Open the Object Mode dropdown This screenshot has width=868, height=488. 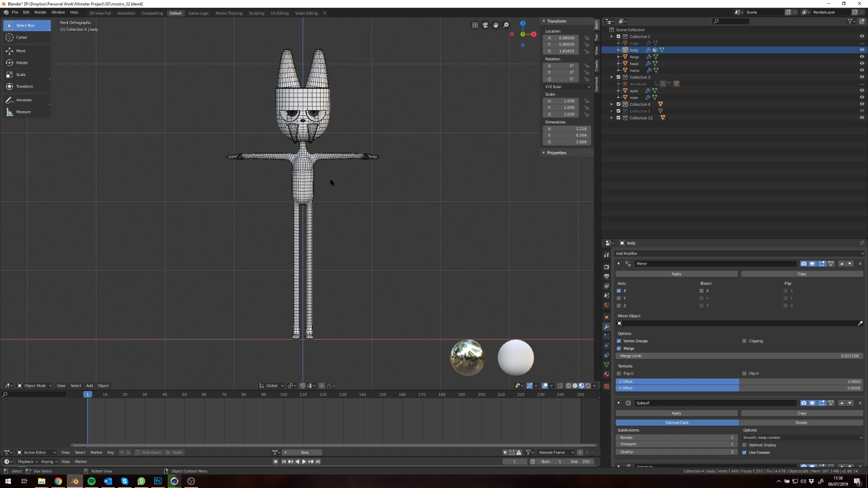[35, 386]
